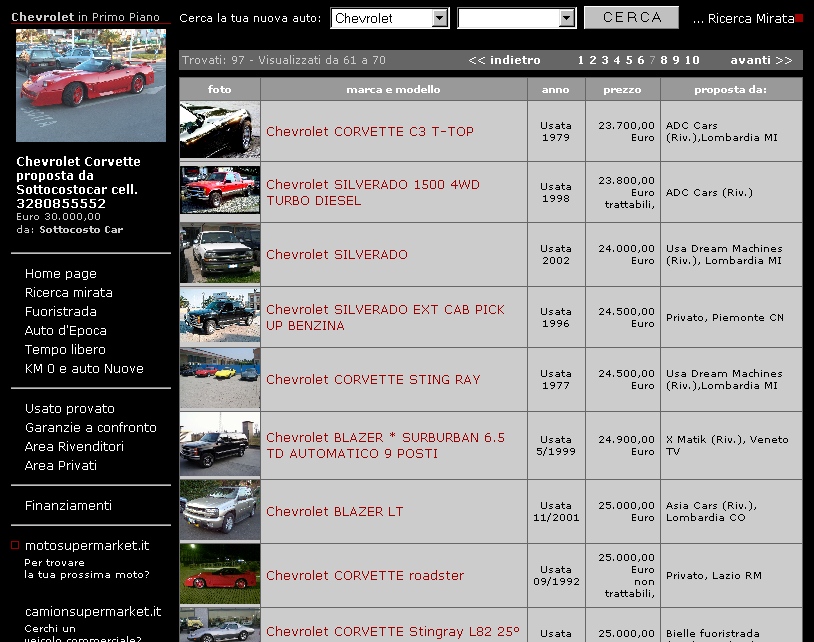Open the Usato provato menu item
The height and width of the screenshot is (642, 814).
[70, 409]
